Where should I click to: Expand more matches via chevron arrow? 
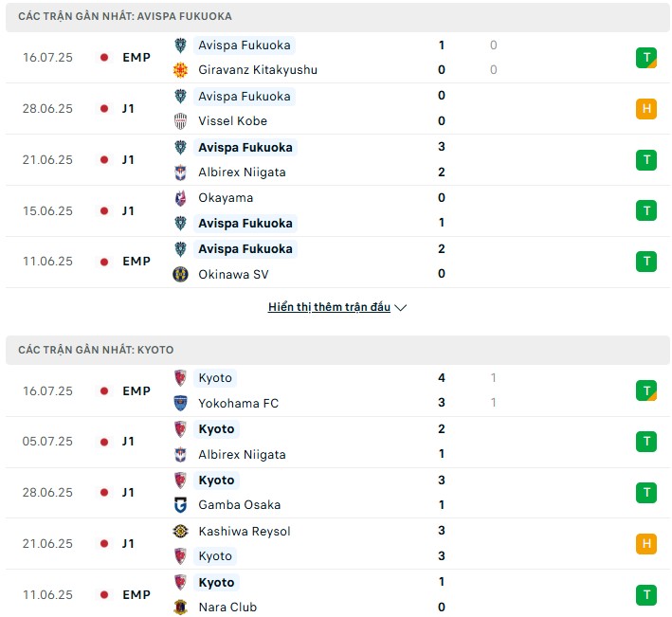click(x=400, y=308)
